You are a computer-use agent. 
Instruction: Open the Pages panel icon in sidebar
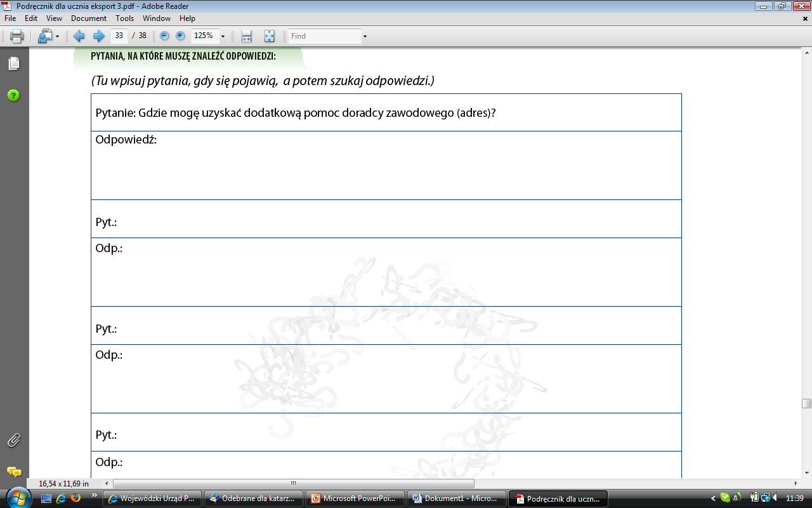[x=14, y=63]
